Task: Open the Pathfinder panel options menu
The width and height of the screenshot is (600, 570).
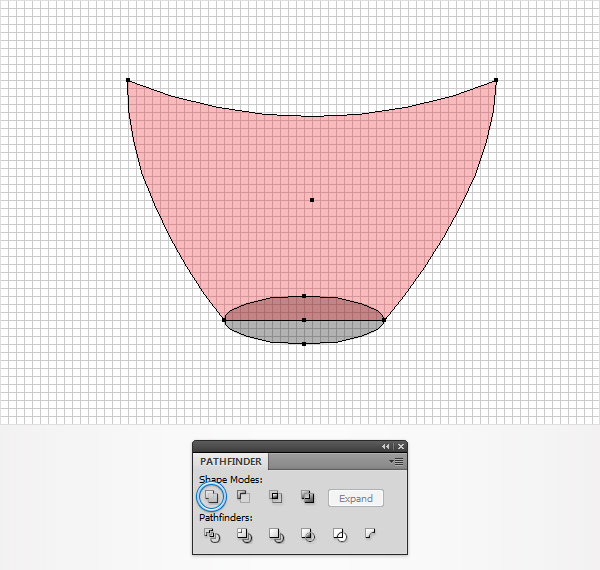Action: coord(396,462)
